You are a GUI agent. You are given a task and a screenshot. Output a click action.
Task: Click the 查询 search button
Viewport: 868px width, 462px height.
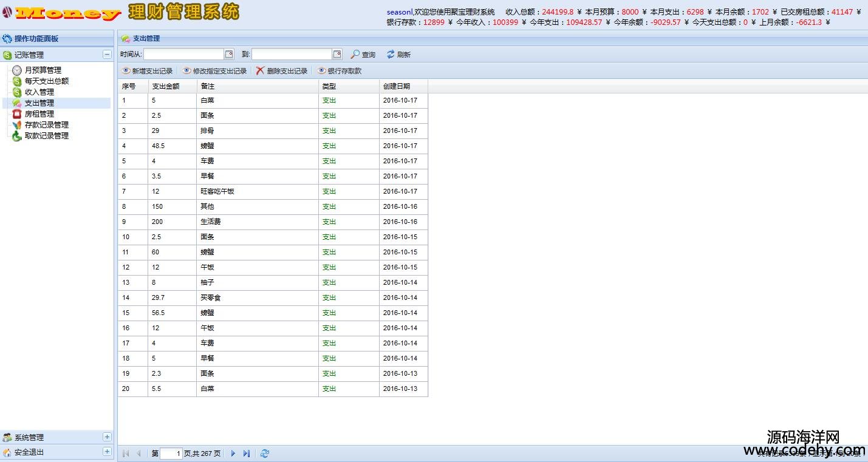pyautogui.click(x=363, y=55)
